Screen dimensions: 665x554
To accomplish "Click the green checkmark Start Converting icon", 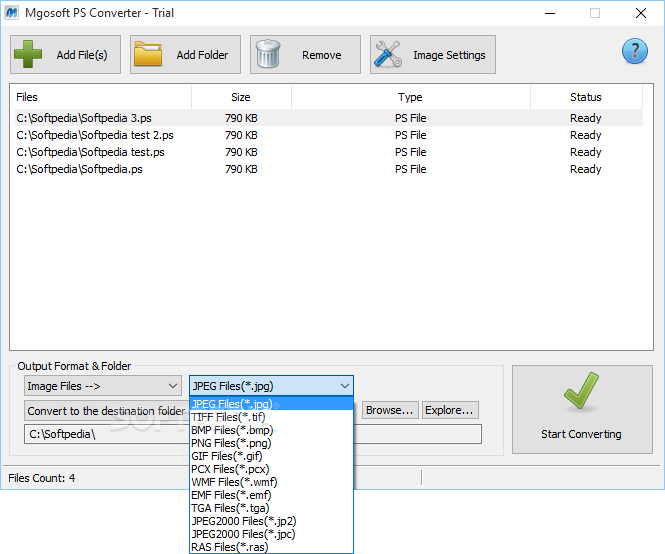I will click(x=581, y=391).
